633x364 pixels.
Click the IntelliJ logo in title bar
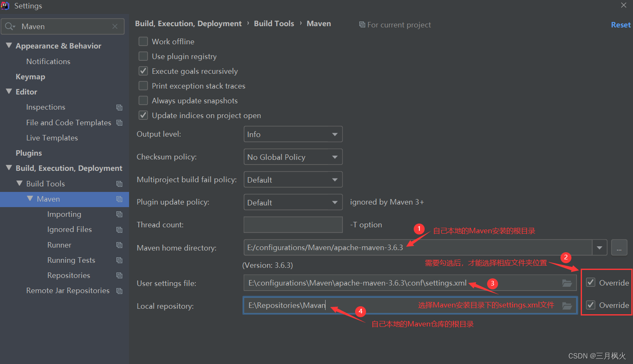pyautogui.click(x=5, y=5)
